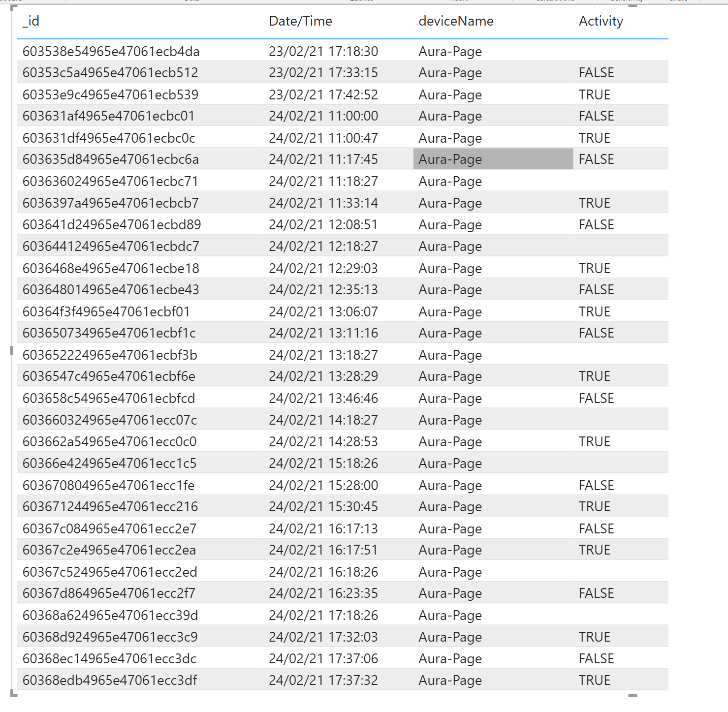Select id 60367c2e4965e47061ecc2ea
Image resolution: width=728 pixels, height=712 pixels.
109,550
